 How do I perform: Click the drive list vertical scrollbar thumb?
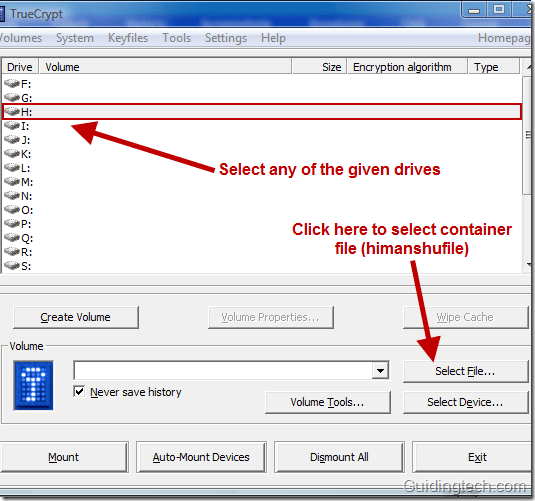click(528, 136)
